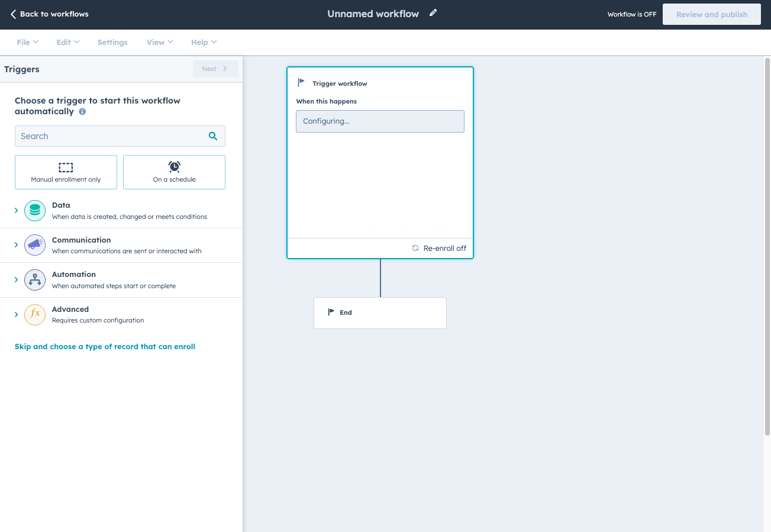Click Review and publish button
The image size is (771, 532).
(x=711, y=14)
